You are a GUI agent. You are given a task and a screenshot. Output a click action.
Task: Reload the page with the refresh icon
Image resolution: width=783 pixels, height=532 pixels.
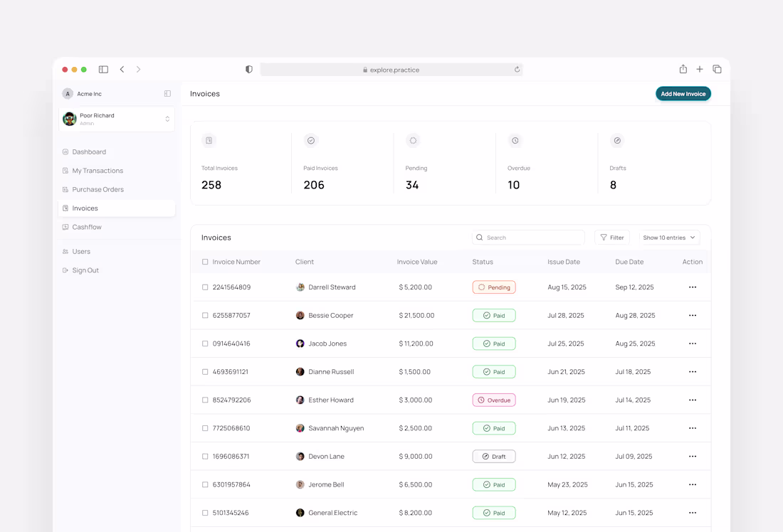(x=517, y=70)
